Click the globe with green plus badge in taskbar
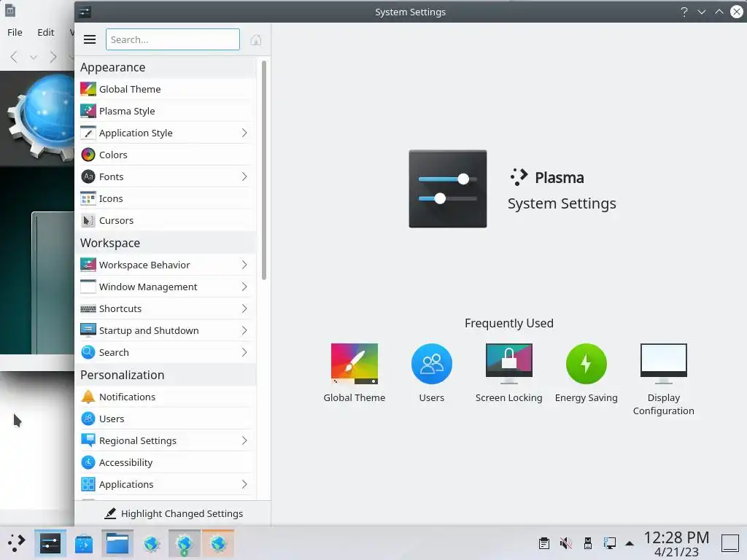Image resolution: width=747 pixels, height=560 pixels. tap(185, 543)
